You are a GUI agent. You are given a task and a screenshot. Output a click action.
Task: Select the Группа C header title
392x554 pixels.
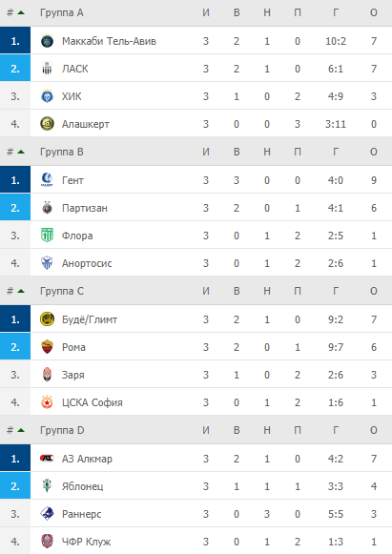point(62,291)
